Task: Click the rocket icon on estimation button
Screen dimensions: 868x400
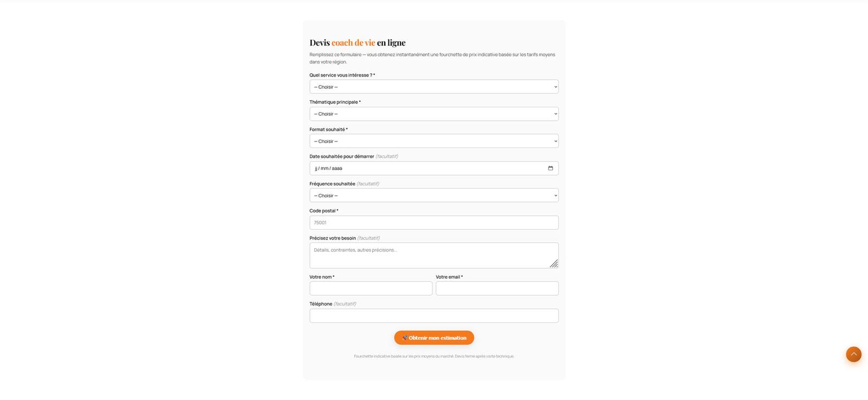Action: coord(405,338)
